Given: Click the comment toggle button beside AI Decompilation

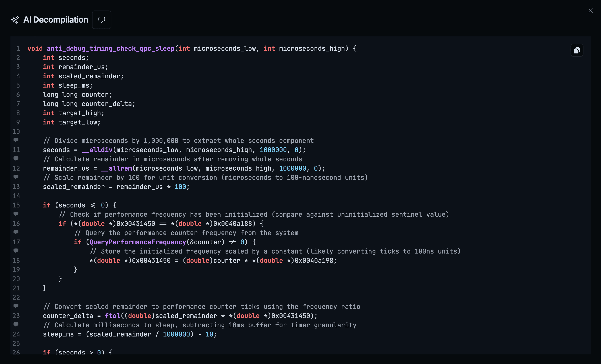Looking at the screenshot, I should [101, 20].
